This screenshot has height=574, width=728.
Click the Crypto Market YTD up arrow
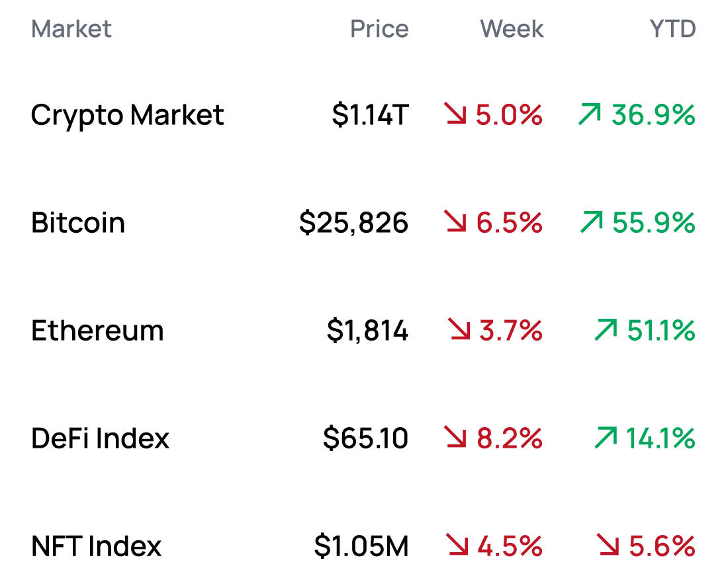click(x=589, y=116)
